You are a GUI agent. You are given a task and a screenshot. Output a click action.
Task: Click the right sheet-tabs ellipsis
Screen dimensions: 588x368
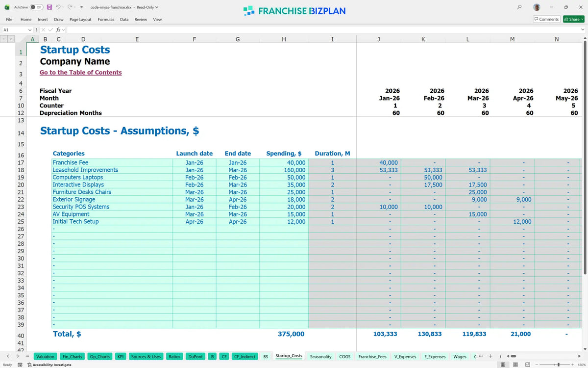[x=481, y=356]
